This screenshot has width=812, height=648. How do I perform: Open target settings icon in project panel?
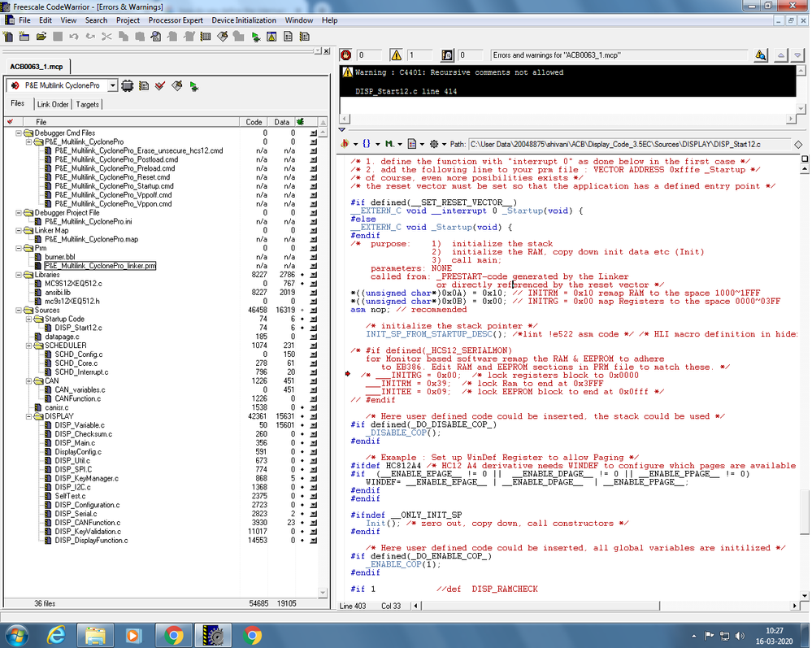click(144, 86)
